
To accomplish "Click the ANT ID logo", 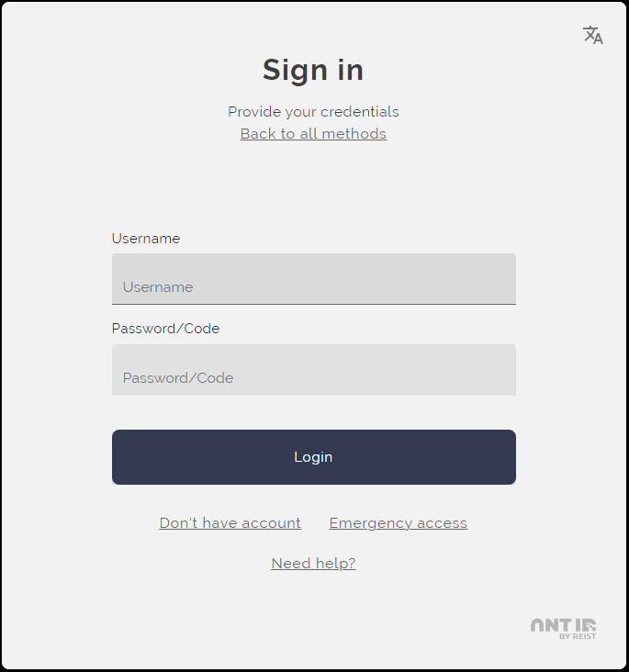I will pos(563,624).
